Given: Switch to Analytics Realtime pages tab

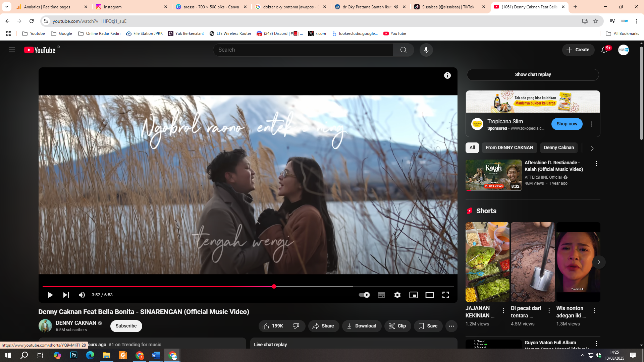Looking at the screenshot, I should 52,7.
